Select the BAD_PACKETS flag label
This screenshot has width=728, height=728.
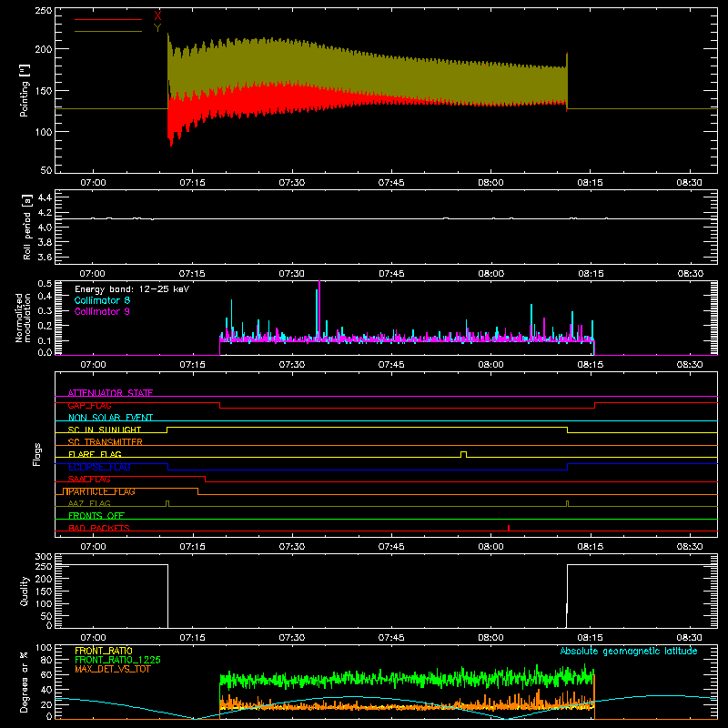[99, 528]
